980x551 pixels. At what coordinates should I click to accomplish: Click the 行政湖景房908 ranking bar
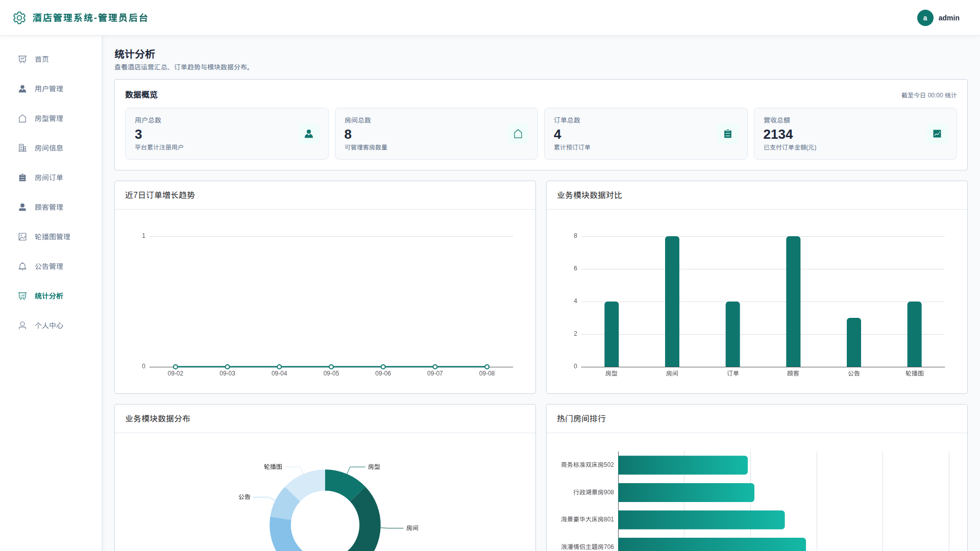coord(687,492)
